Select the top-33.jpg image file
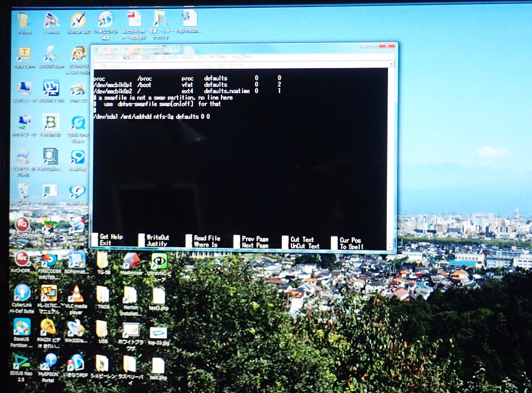532x393 pixels. pos(158,336)
